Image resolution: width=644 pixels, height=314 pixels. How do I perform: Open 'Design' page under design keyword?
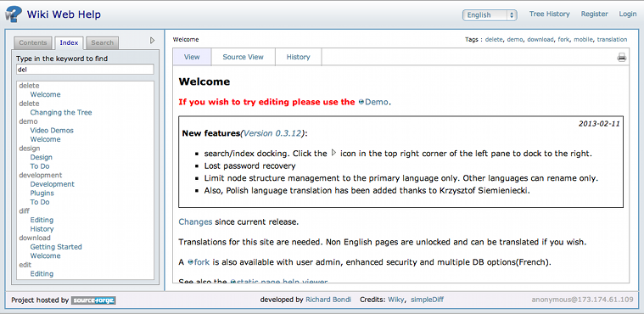click(41, 157)
